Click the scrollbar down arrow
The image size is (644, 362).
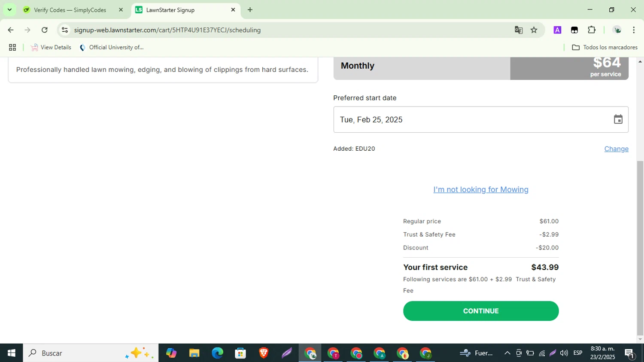point(640,339)
